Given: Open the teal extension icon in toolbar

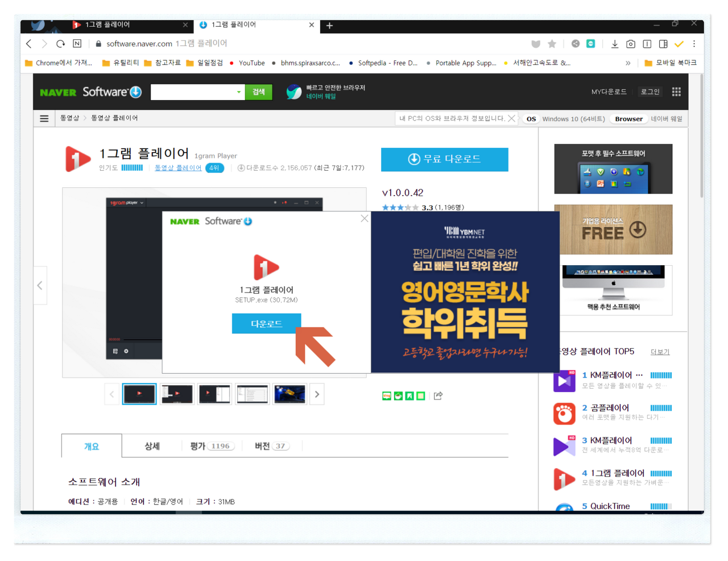Looking at the screenshot, I should pyautogui.click(x=591, y=44).
